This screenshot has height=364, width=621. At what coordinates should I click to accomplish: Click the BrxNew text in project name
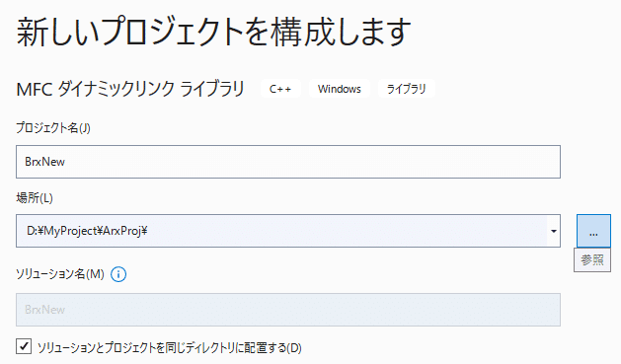tap(44, 162)
